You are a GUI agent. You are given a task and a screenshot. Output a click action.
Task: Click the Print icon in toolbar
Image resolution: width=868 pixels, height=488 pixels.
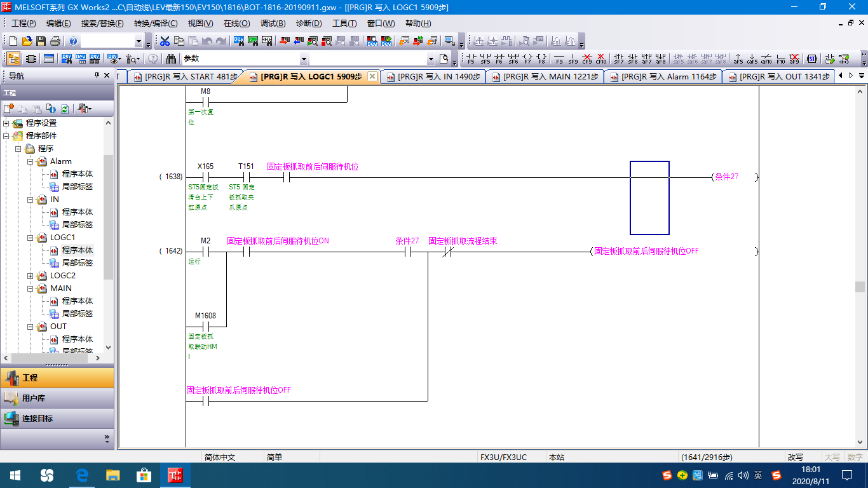click(55, 41)
